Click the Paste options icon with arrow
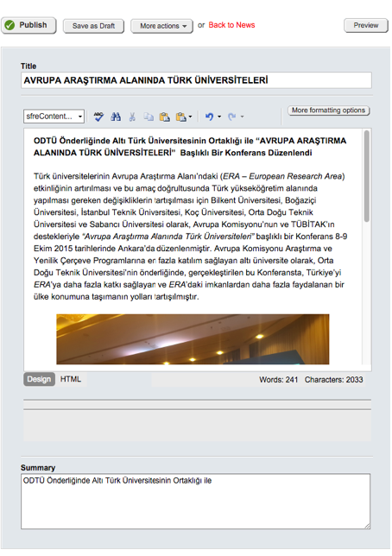This screenshot has height=556, width=392. click(181, 117)
